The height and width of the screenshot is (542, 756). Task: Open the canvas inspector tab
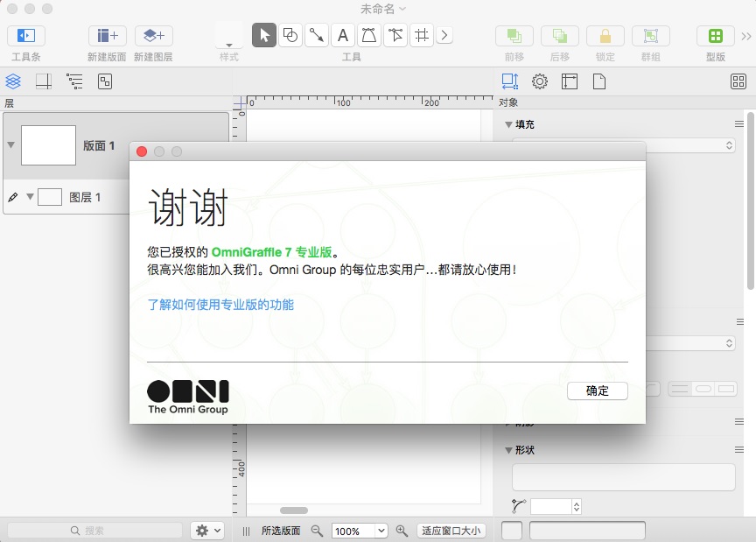[x=570, y=81]
